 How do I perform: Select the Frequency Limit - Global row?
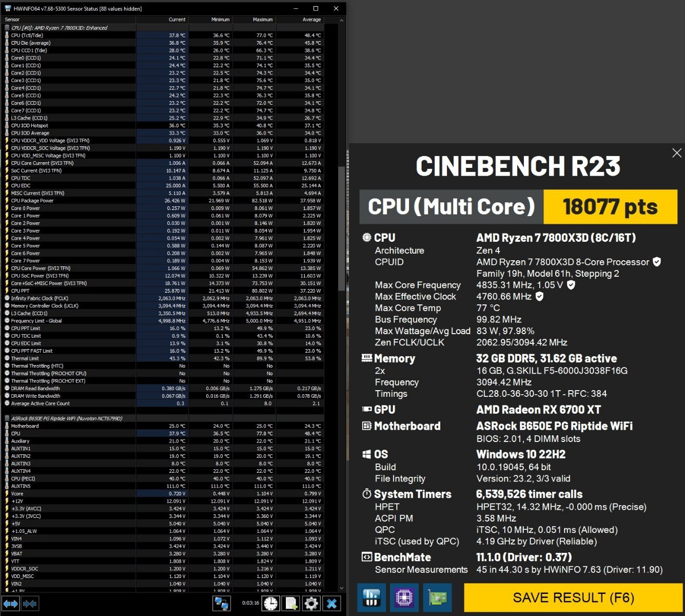tap(163, 321)
